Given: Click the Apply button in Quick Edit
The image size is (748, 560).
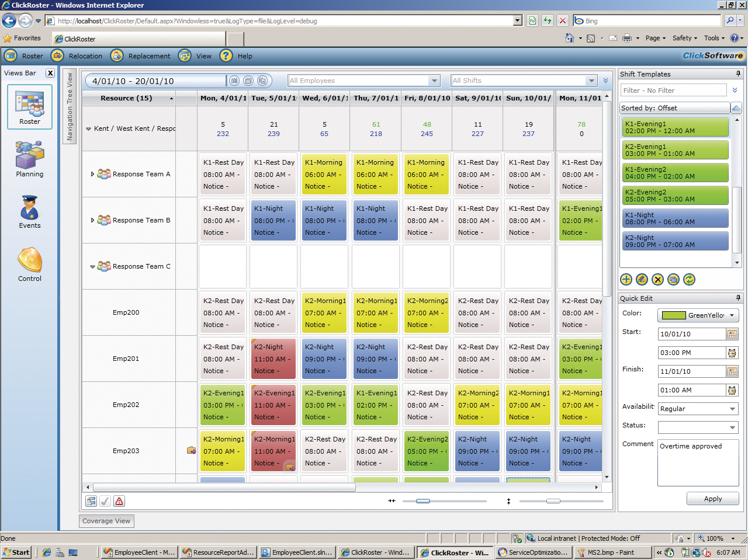Looking at the screenshot, I should click(712, 499).
